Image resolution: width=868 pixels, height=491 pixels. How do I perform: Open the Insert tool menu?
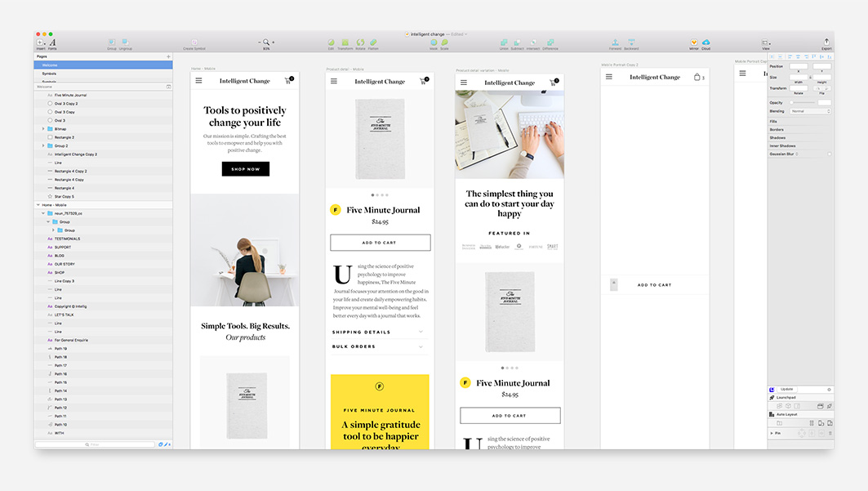click(x=40, y=42)
